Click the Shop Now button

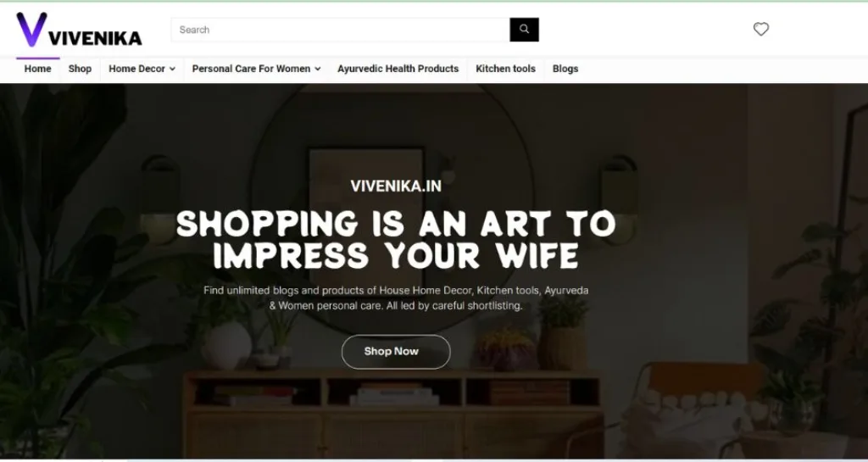[x=396, y=352]
